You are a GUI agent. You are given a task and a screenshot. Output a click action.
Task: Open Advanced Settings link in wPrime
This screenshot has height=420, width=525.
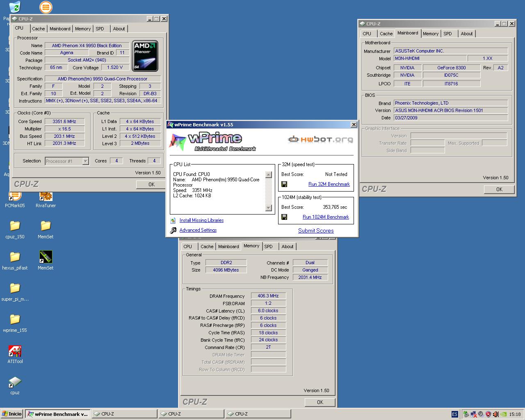[198, 230]
